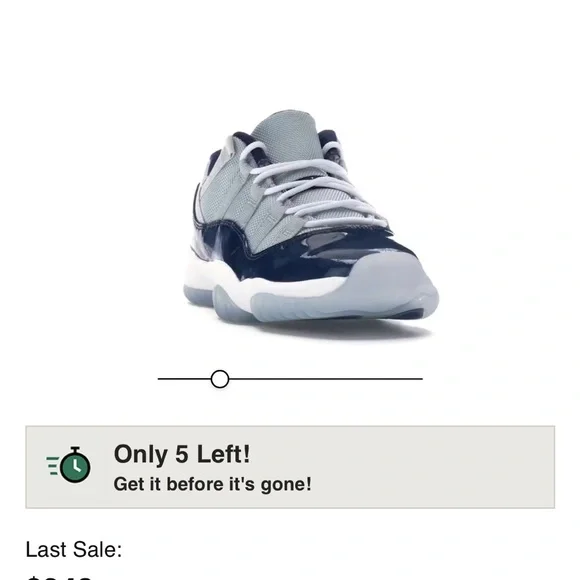Click the partially visible last sale price
Image resolution: width=580 pixels, height=580 pixels.
pyautogui.click(x=59, y=577)
